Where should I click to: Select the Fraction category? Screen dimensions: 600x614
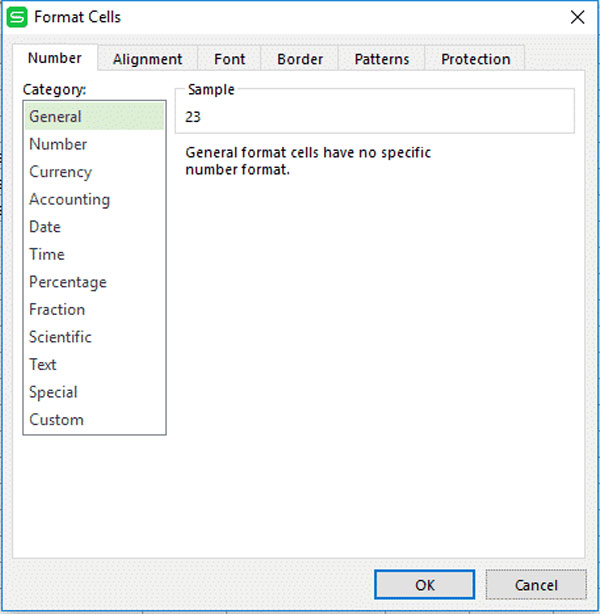(94, 309)
